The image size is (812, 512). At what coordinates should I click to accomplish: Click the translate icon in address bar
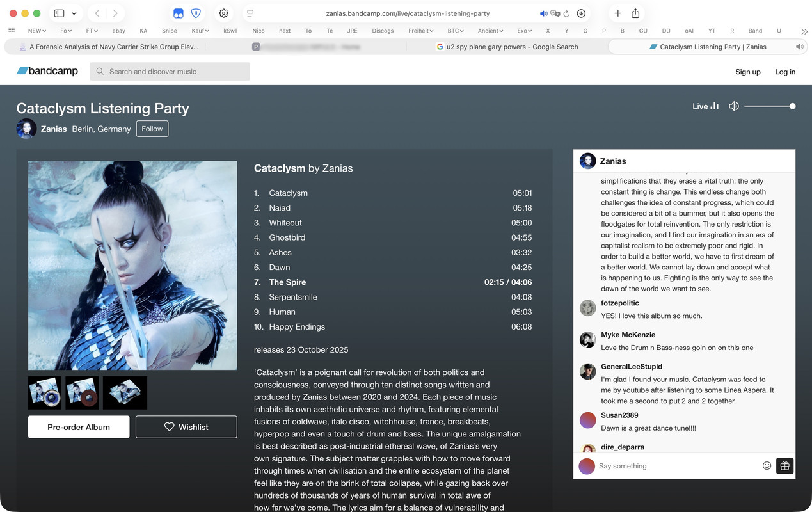(x=555, y=13)
